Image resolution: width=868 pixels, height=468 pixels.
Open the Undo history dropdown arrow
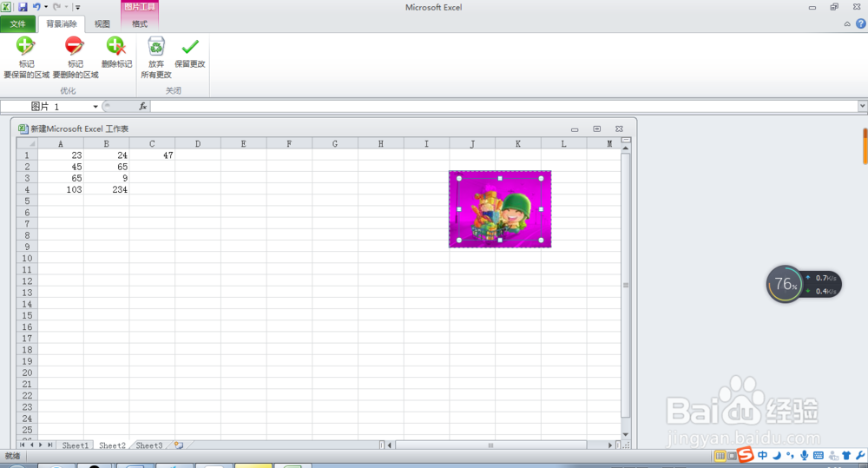point(46,7)
